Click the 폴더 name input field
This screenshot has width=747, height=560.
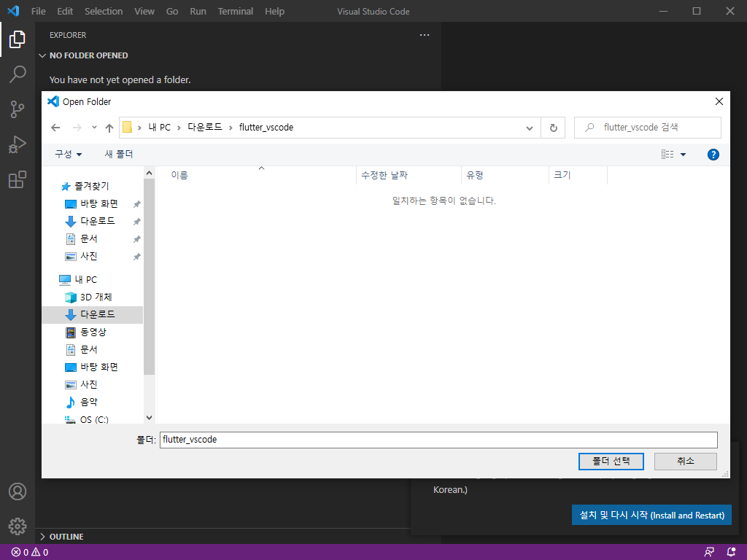click(438, 440)
